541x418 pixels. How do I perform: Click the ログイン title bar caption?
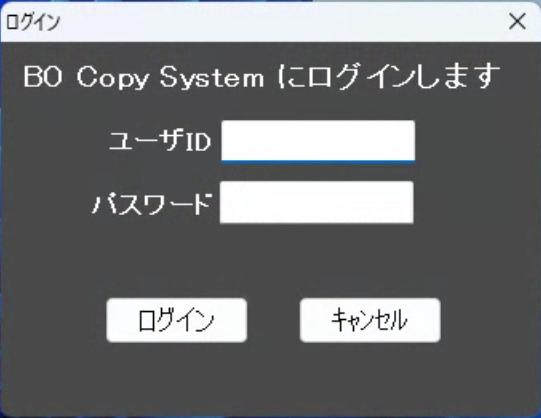click(x=33, y=22)
